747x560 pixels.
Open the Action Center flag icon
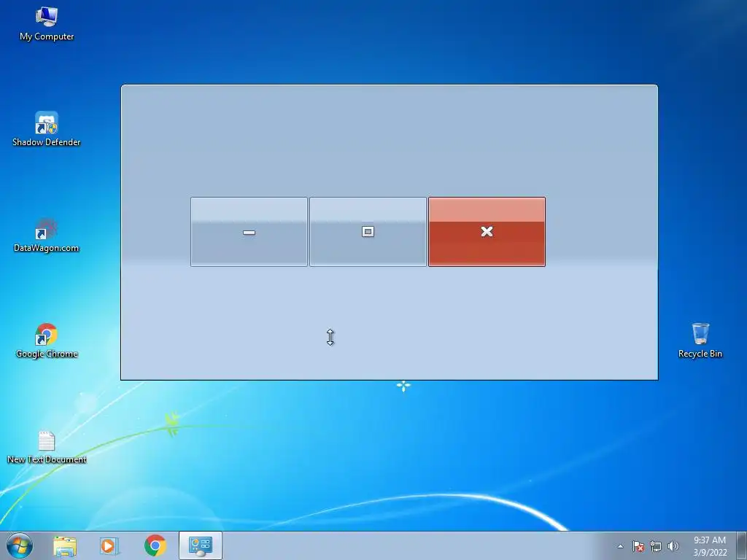pos(638,546)
